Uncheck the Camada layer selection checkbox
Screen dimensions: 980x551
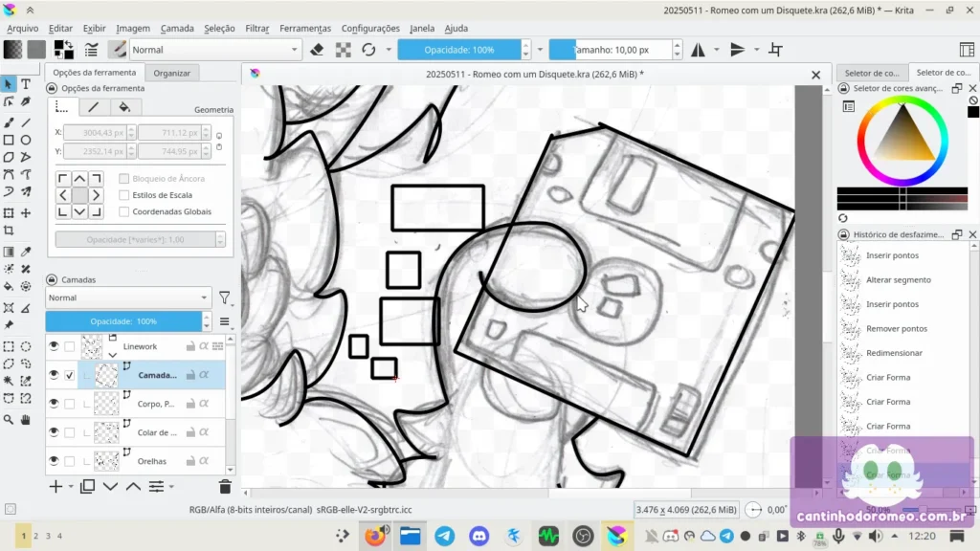pos(69,375)
